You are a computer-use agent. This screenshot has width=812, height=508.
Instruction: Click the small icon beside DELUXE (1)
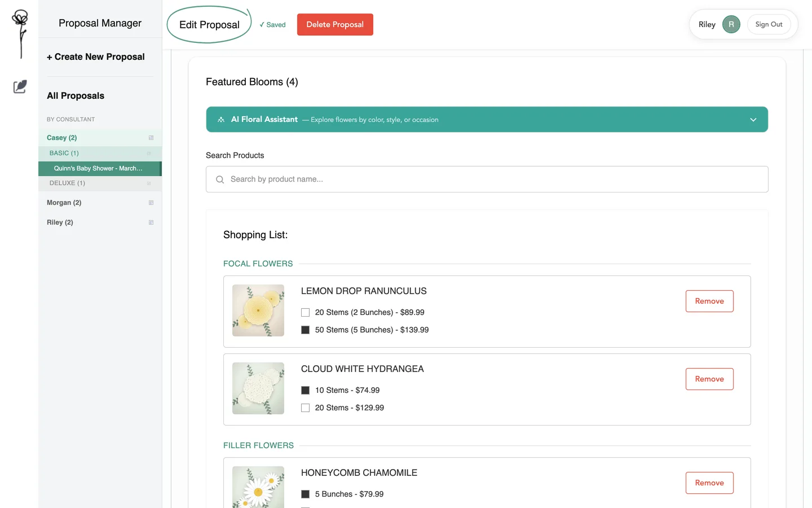149,183
